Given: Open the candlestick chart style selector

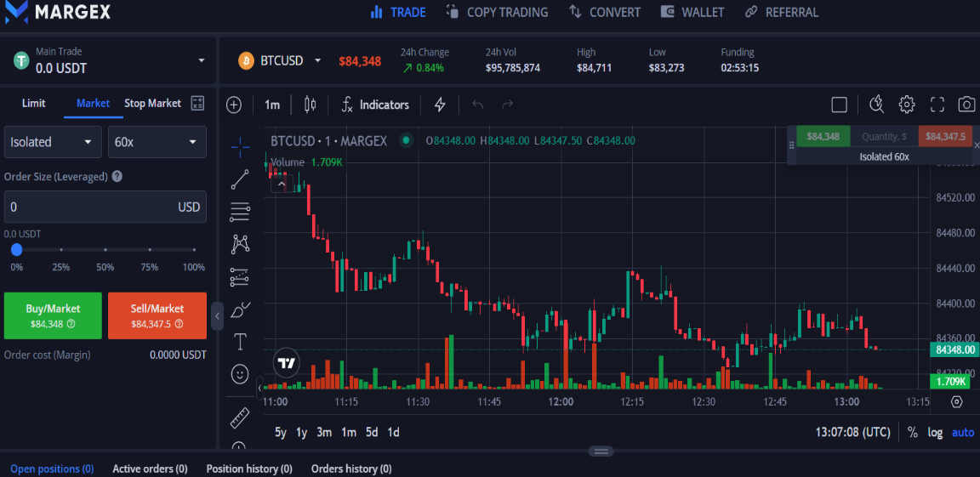Looking at the screenshot, I should point(310,105).
